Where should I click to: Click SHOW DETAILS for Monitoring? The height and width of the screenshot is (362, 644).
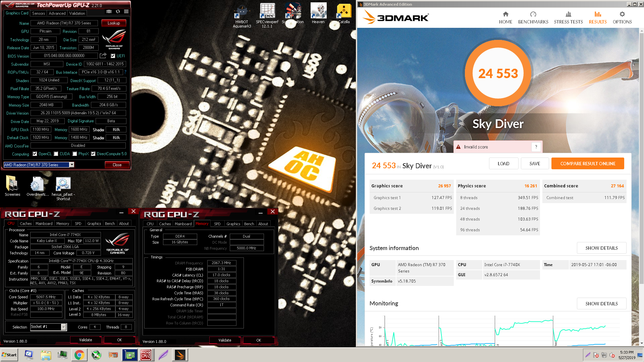click(x=601, y=304)
